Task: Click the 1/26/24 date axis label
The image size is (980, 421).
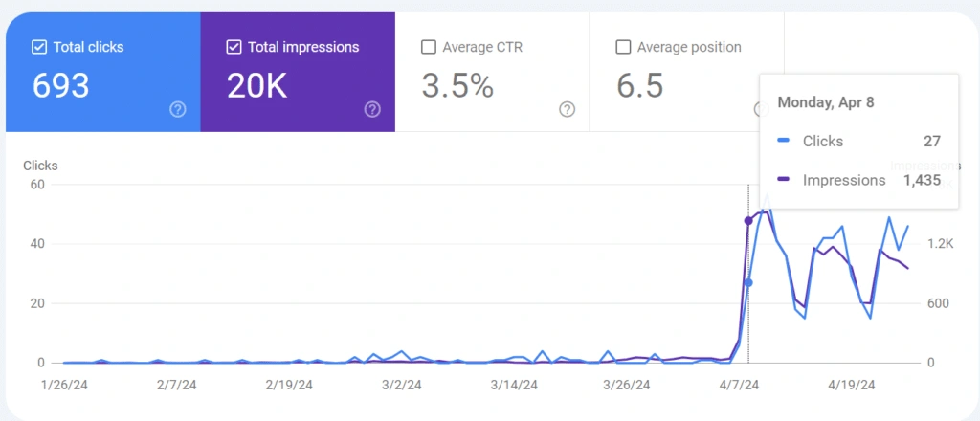Action: [x=66, y=385]
